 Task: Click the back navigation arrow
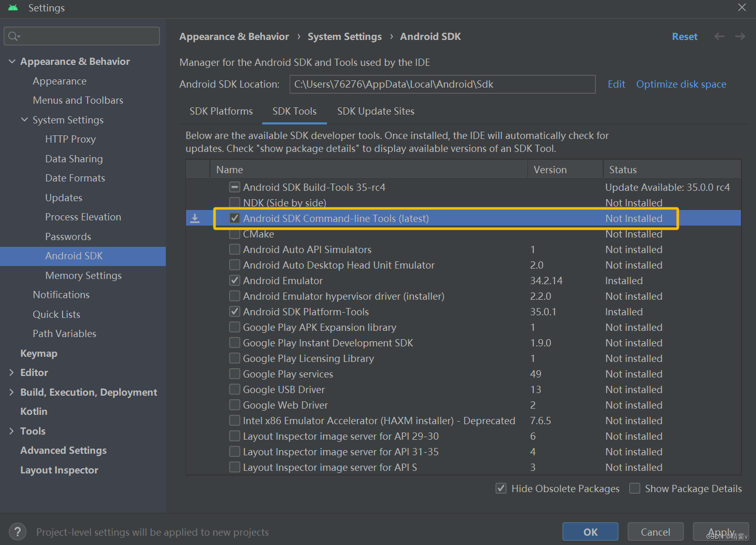(x=719, y=36)
